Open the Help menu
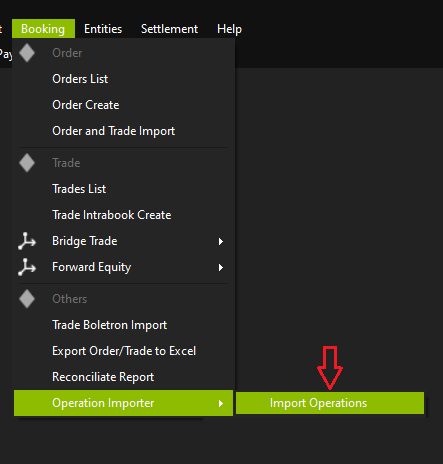The height and width of the screenshot is (464, 443). 229,29
